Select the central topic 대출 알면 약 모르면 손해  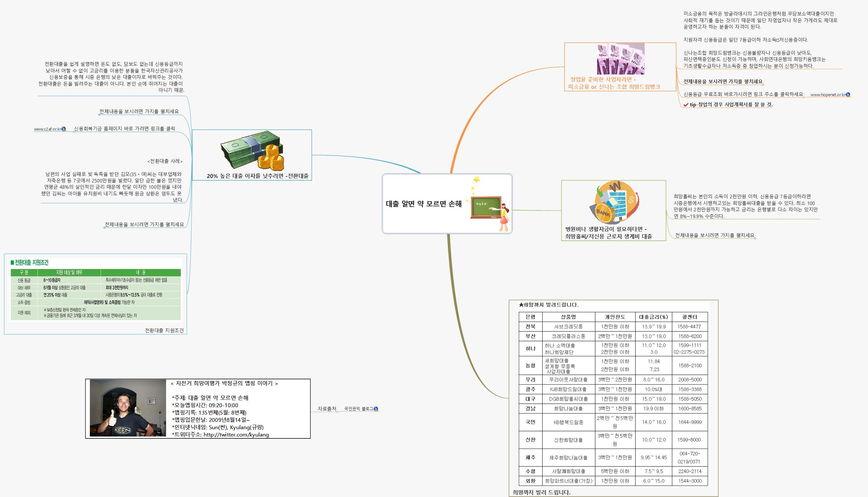423,204
